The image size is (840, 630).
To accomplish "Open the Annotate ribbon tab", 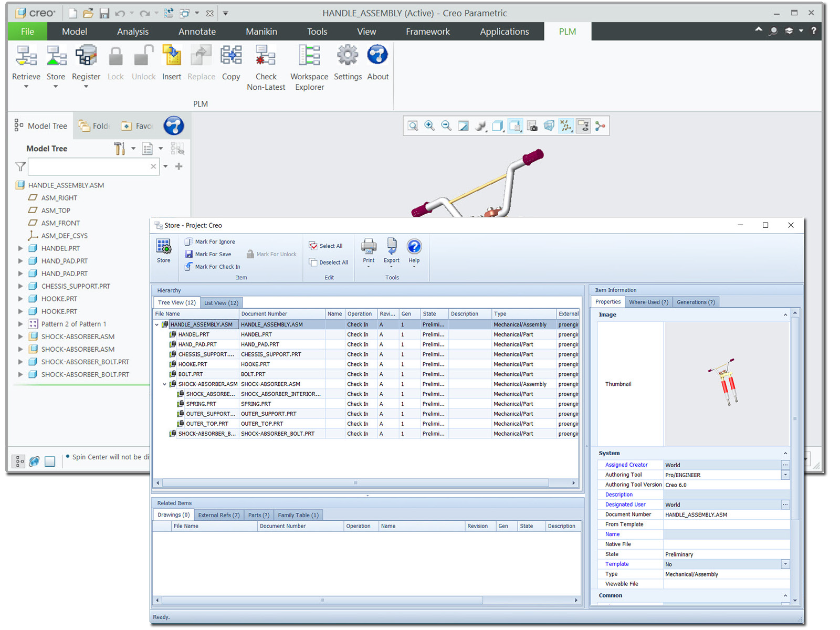I will pyautogui.click(x=197, y=31).
